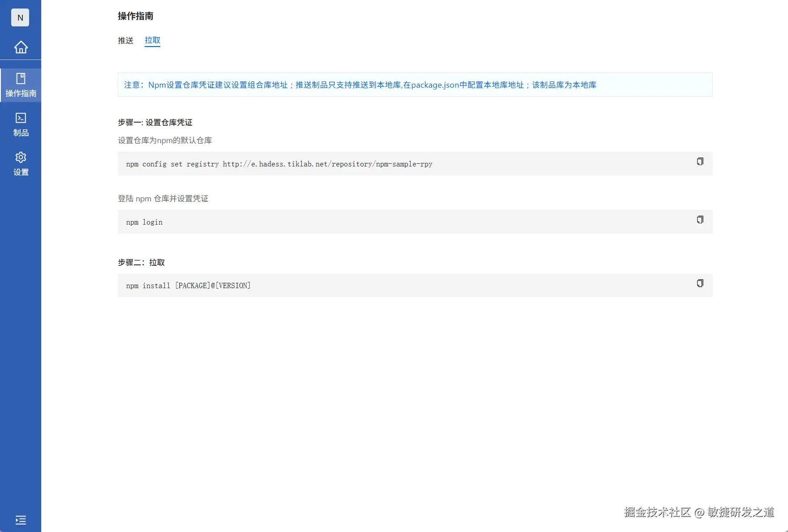Select the 操作指南 sidebar icon

click(21, 78)
